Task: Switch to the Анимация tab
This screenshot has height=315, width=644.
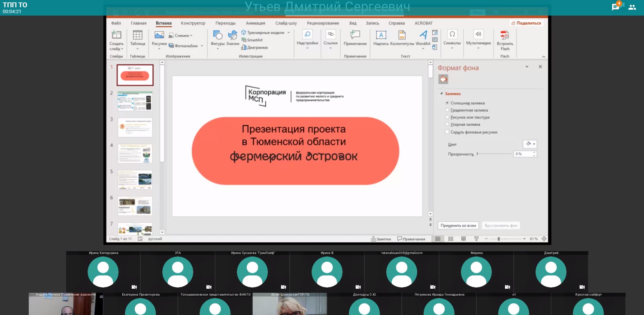Action: [255, 23]
